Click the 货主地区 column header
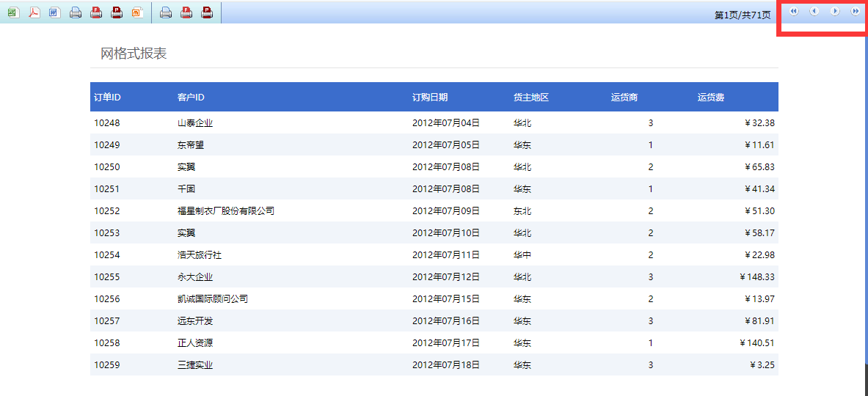The width and height of the screenshot is (868, 396). click(531, 98)
